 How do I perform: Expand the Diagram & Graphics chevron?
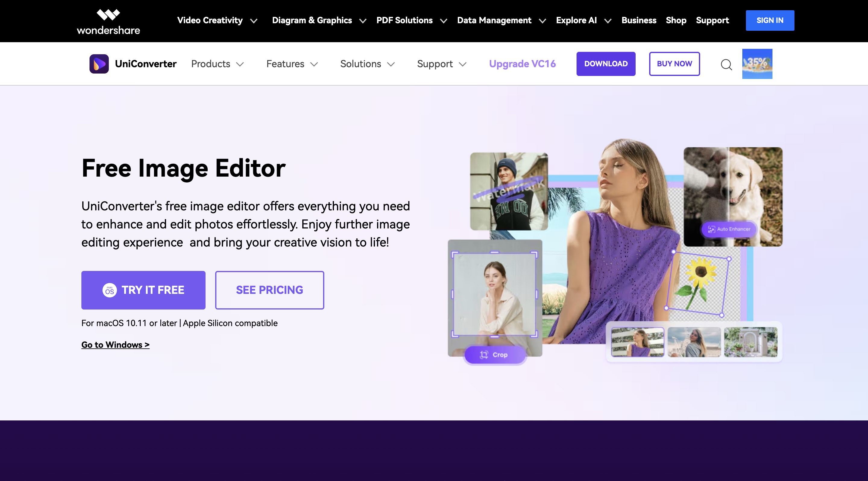click(363, 21)
